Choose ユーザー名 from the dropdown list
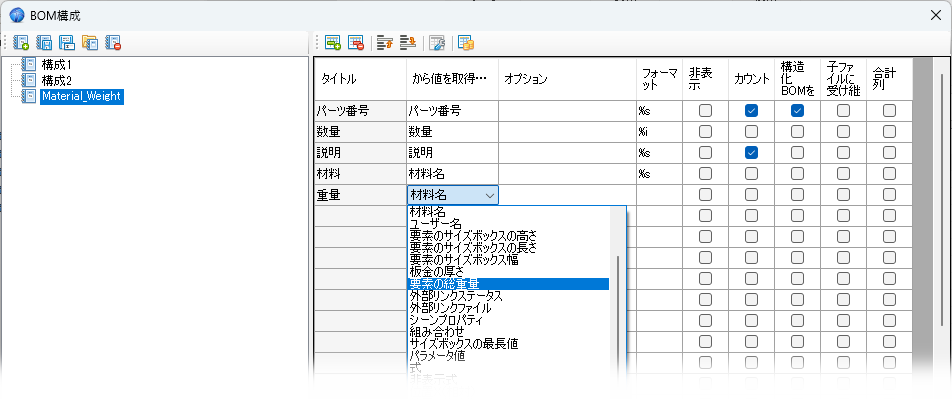The width and height of the screenshot is (952, 399). click(509, 224)
